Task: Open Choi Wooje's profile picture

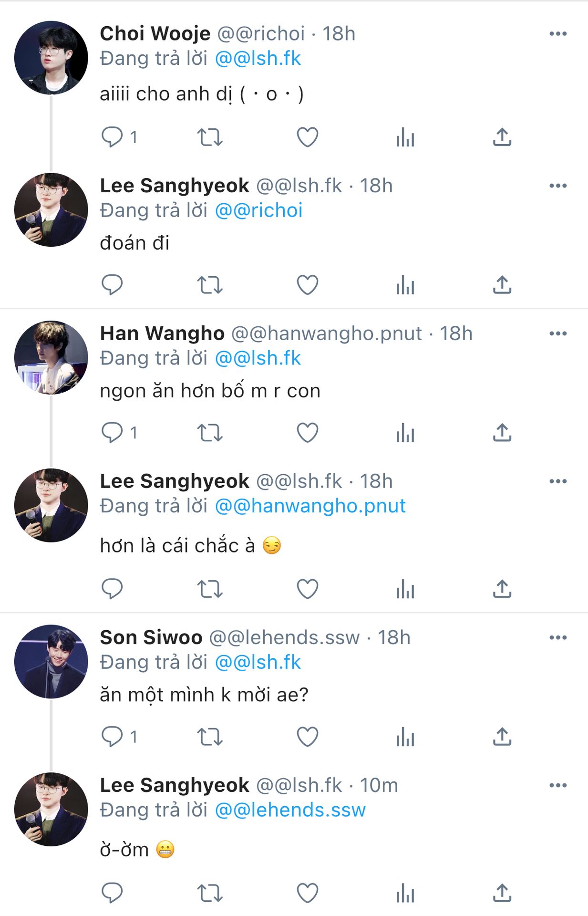Action: coord(51,58)
